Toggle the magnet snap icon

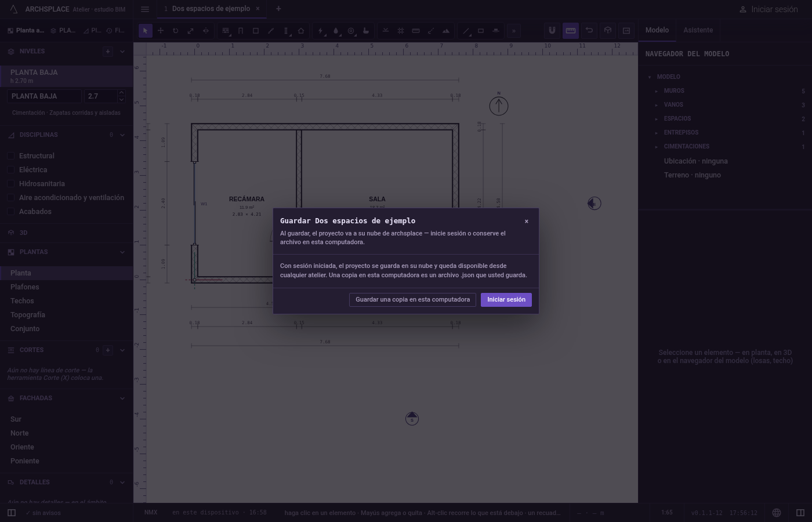tap(552, 31)
